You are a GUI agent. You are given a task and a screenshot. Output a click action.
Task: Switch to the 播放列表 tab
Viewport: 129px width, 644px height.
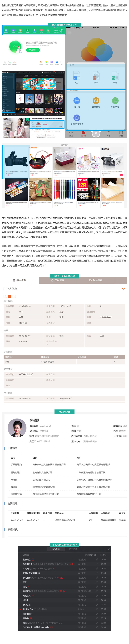coord(56,549)
